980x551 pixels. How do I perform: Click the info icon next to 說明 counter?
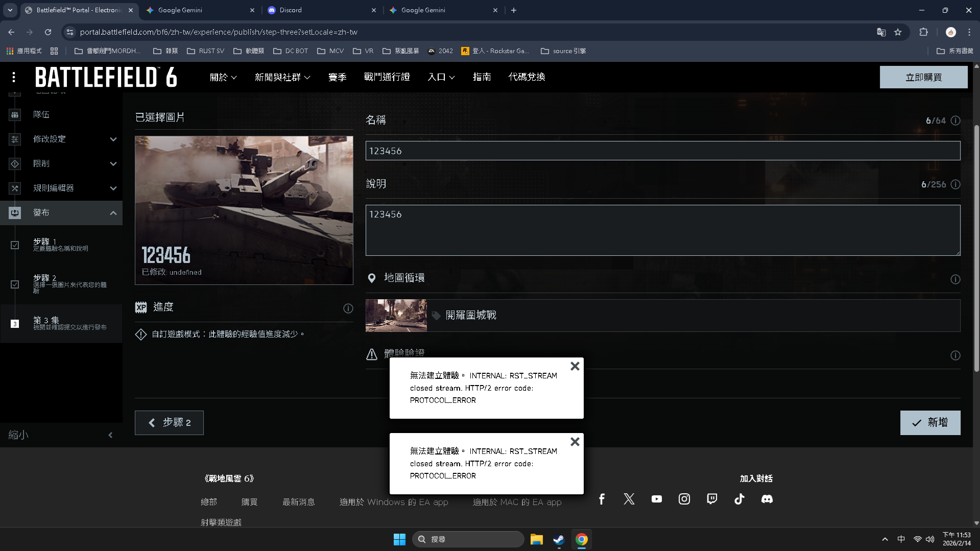pyautogui.click(x=955, y=184)
